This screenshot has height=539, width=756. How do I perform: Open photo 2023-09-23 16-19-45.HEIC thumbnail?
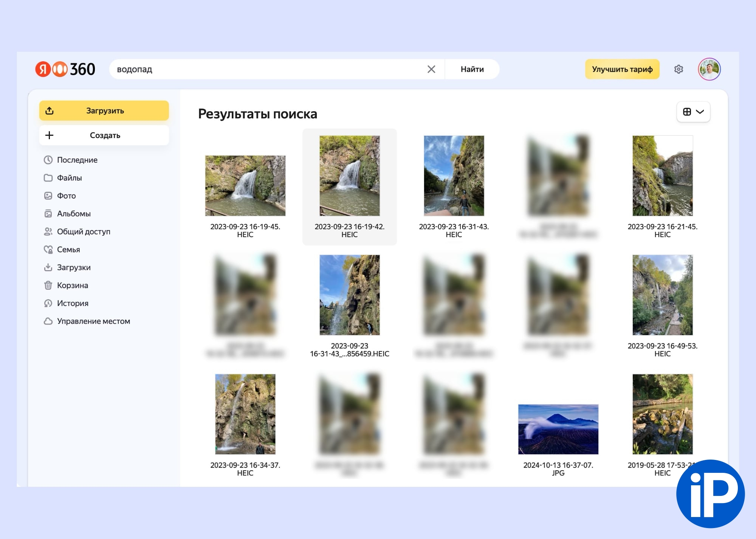245,186
